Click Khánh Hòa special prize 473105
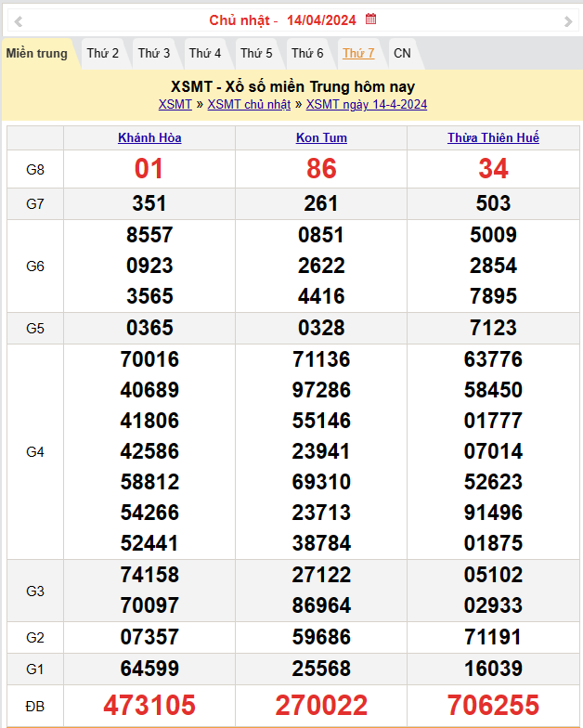The image size is (583, 728). [x=149, y=706]
